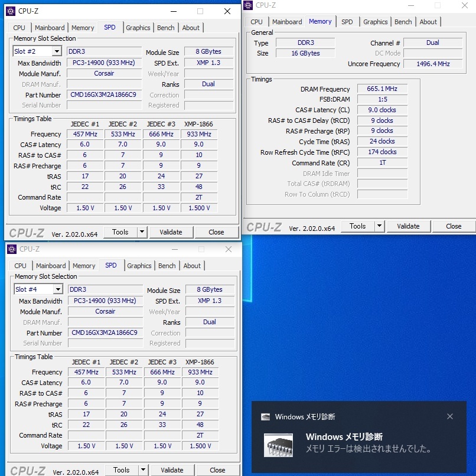
Task: Click DRAM Frequency value 665.1 MHz
Action: [382, 89]
